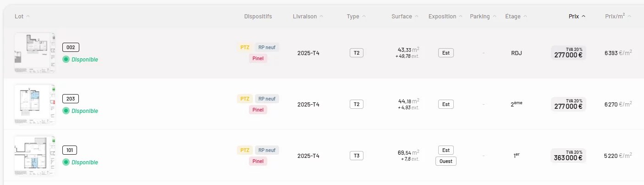The width and height of the screenshot is (644, 185).
Task: Sort by Étage column header
Action: pyautogui.click(x=516, y=17)
